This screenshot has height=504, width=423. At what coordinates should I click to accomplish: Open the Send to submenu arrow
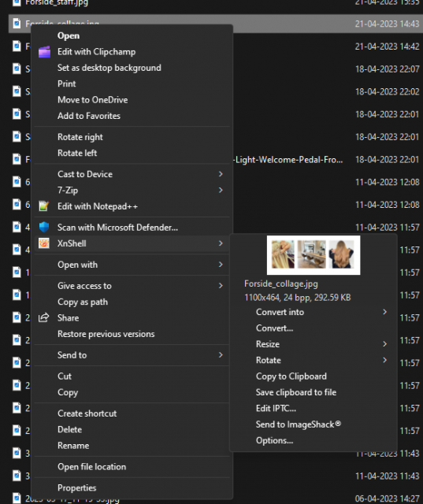tap(221, 355)
